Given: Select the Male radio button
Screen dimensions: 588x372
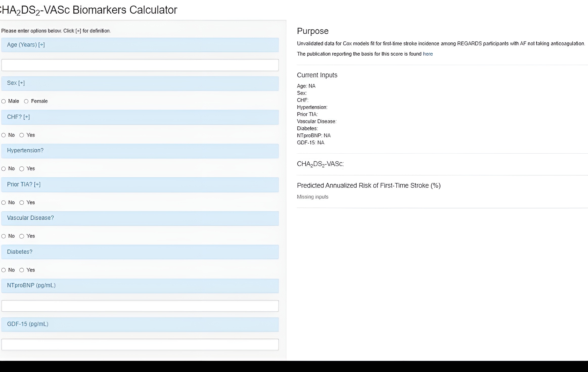Looking at the screenshot, I should click(4, 101).
